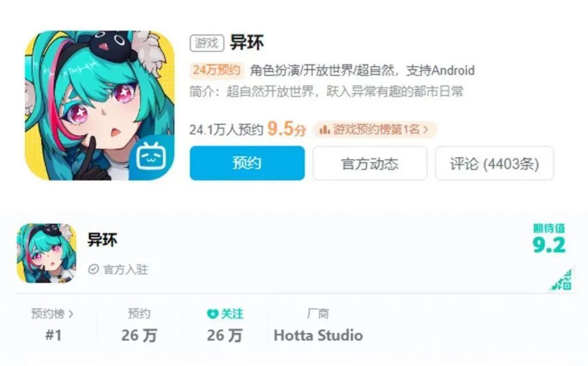The width and height of the screenshot is (588, 366).
Task: Click the 异环 title in the top card
Action: point(247,43)
